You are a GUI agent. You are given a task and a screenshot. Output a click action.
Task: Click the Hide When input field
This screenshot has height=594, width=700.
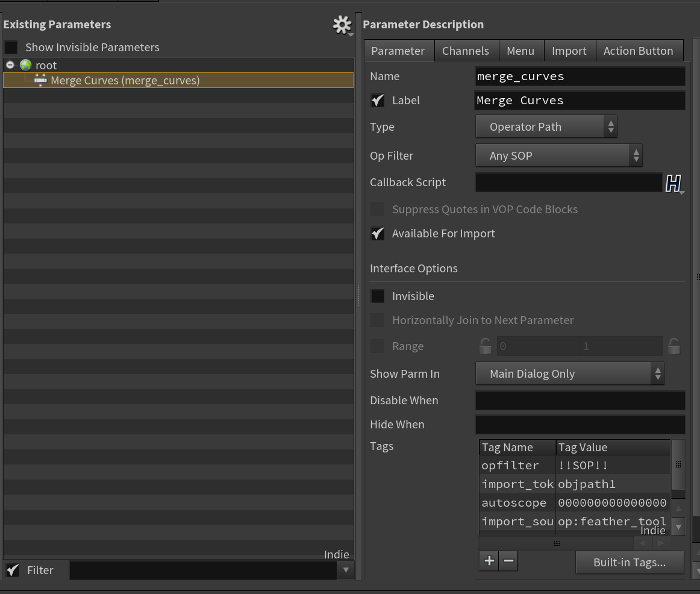click(x=580, y=424)
